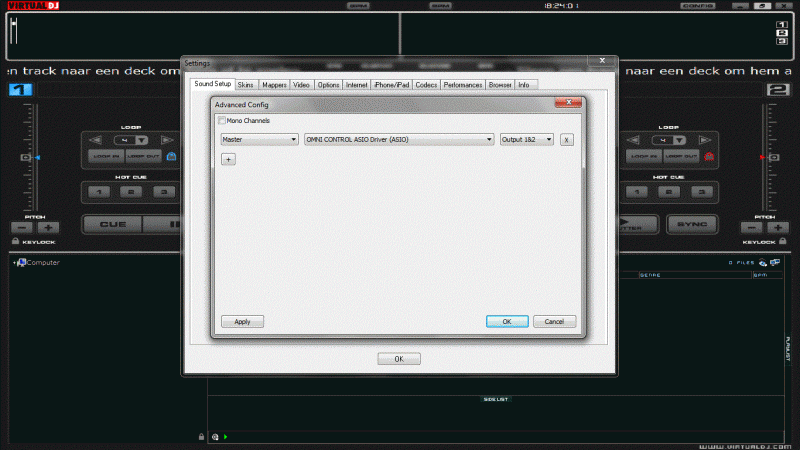800x450 pixels.
Task: Remove the Master row with x button
Action: (x=566, y=140)
